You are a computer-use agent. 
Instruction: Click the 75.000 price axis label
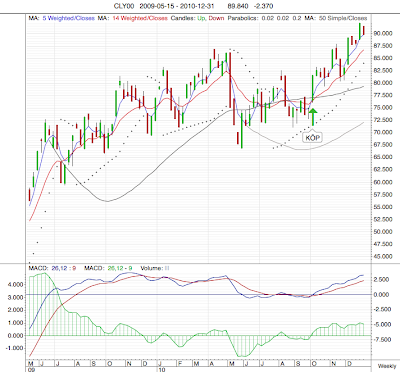[383, 107]
